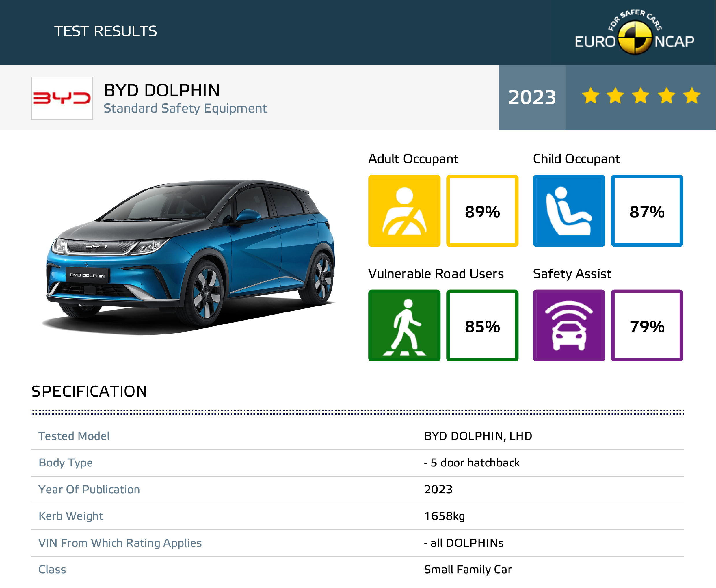Click the yellow Adult Occupant icon

(x=404, y=211)
